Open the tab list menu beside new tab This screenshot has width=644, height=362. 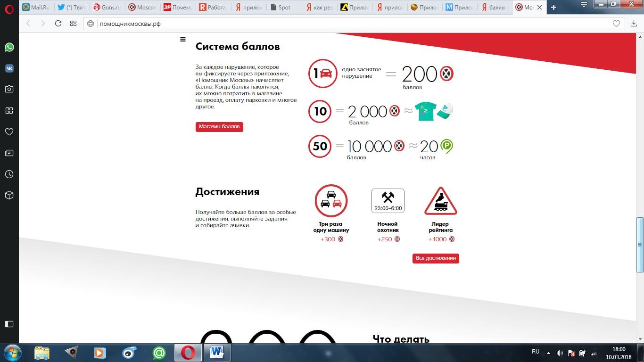[584, 5]
